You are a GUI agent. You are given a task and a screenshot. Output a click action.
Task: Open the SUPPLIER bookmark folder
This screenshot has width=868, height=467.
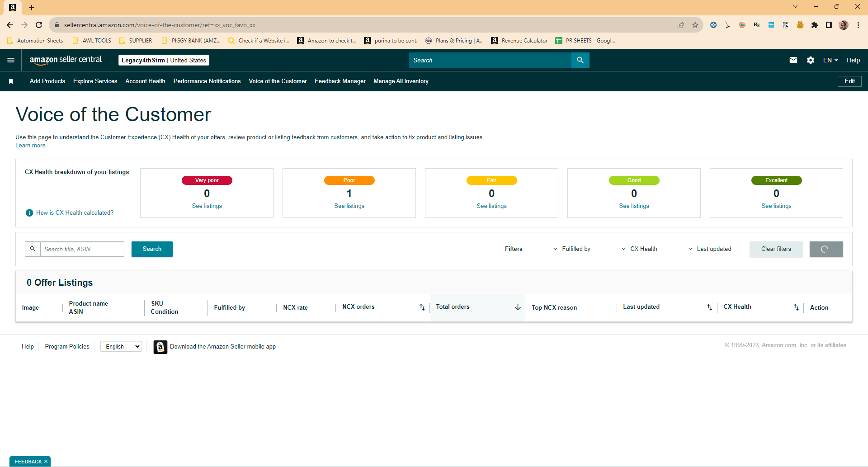(x=136, y=41)
